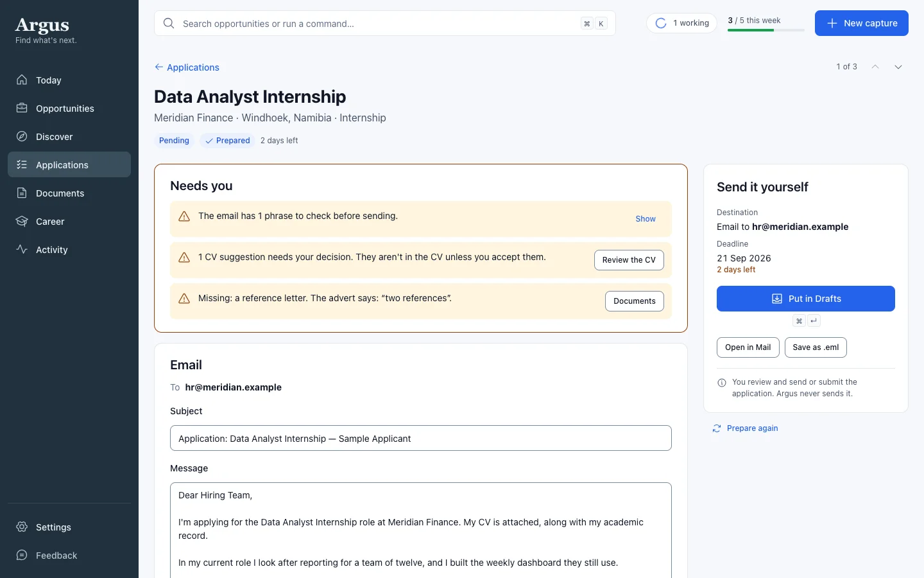Click the Prepared status badge
Image resolution: width=924 pixels, height=578 pixels.
click(227, 141)
